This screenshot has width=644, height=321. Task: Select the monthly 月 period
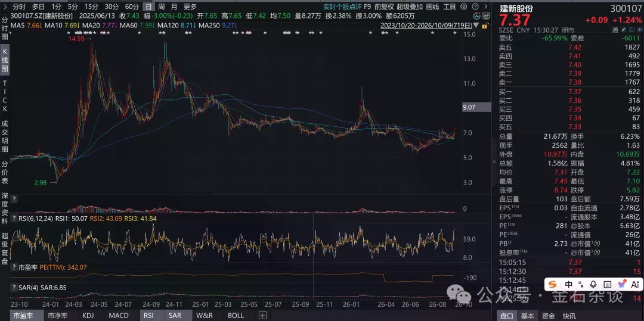coord(174,7)
